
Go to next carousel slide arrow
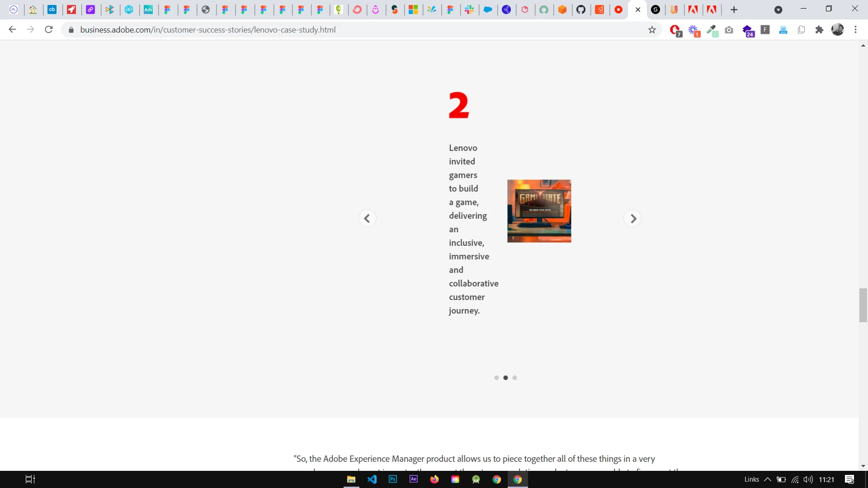pyautogui.click(x=632, y=219)
